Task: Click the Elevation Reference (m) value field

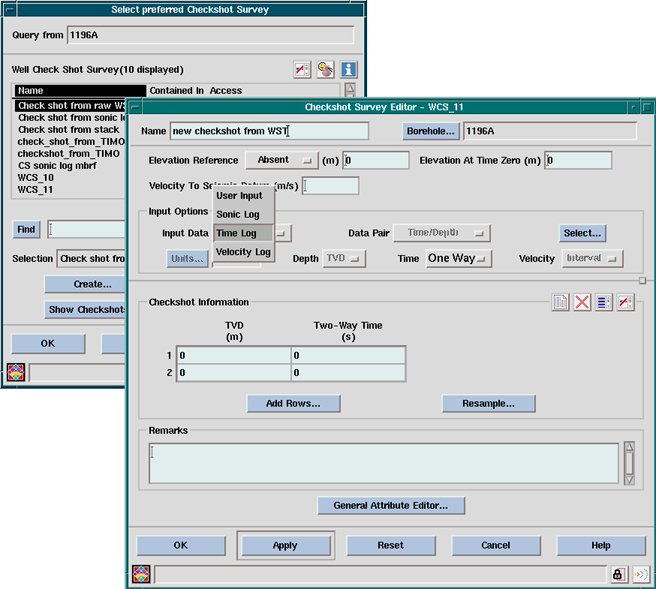Action: coord(376,160)
